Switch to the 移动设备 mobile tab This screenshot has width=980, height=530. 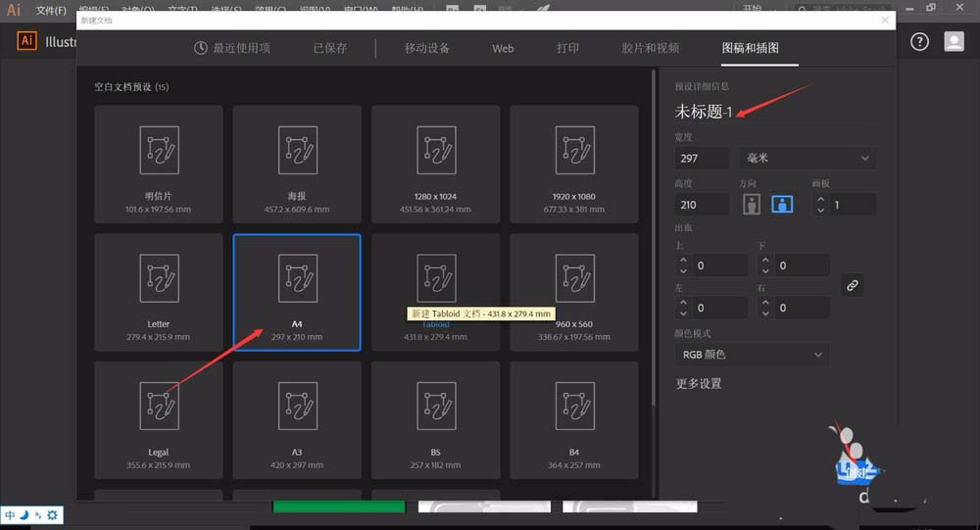point(427,48)
